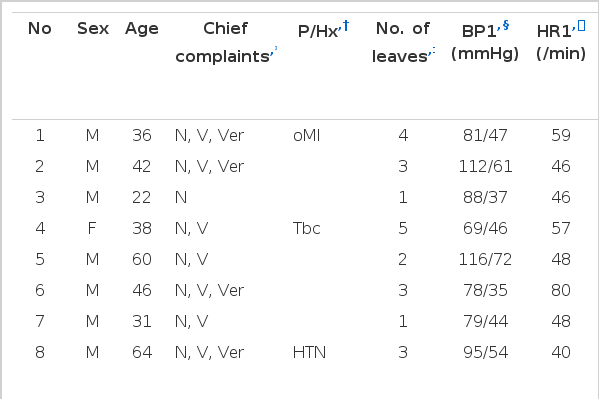Select the age value 64

pyautogui.click(x=142, y=352)
